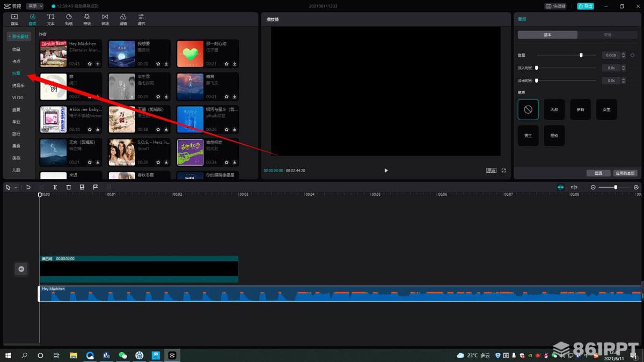This screenshot has height=362, width=644.
Task: Add a volume keyframe with the diamond icon
Action: tap(632, 55)
